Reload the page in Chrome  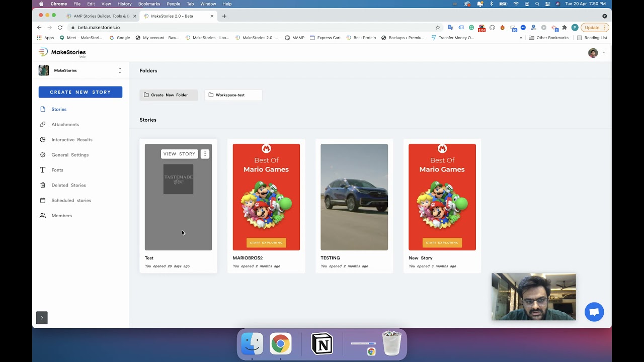tap(60, 28)
